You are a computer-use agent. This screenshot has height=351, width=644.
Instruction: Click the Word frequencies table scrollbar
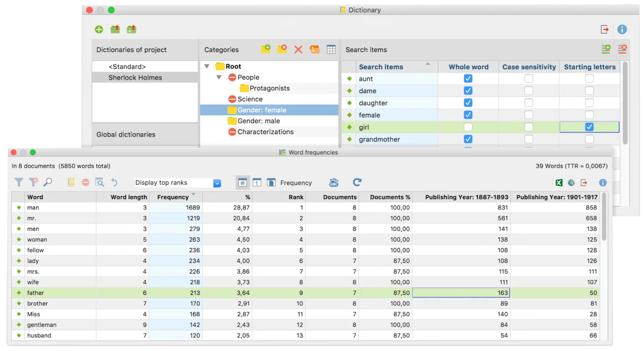604,217
